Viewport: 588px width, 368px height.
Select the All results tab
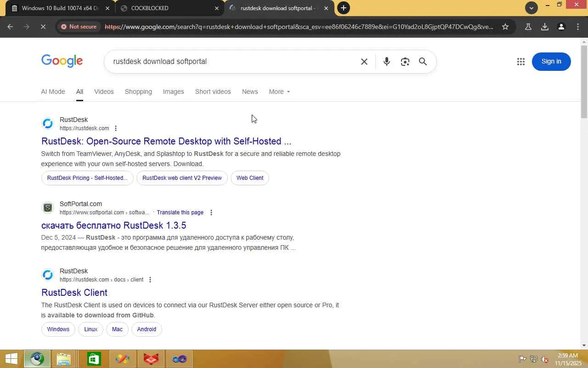point(79,92)
